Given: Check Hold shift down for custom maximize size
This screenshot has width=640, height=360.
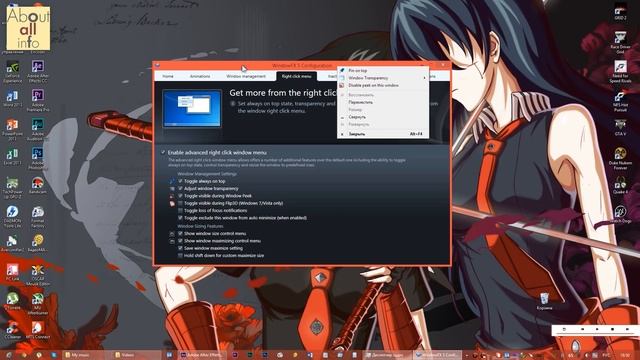Looking at the screenshot, I should [180, 255].
